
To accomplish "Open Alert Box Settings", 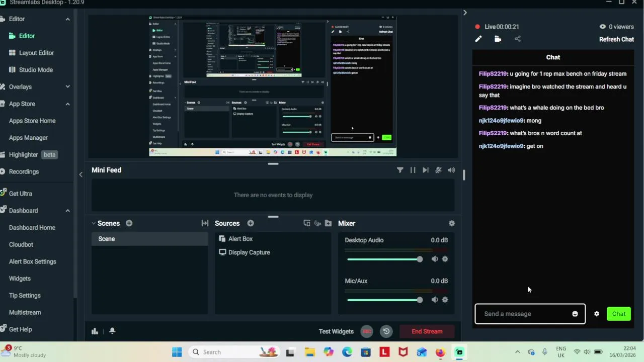I will click(x=33, y=261).
